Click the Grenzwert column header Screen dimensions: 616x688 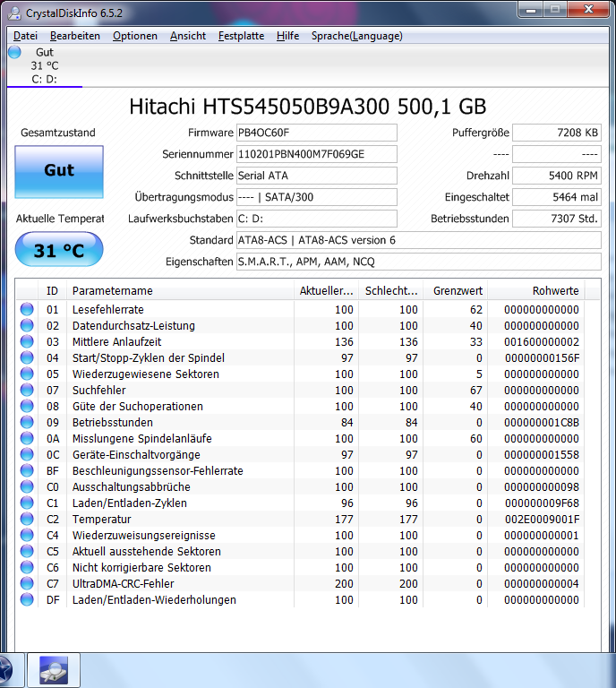[x=455, y=290]
